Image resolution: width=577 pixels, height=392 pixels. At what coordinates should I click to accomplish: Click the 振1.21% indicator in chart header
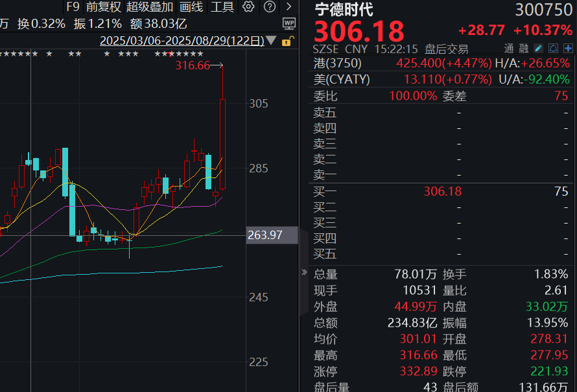click(97, 24)
